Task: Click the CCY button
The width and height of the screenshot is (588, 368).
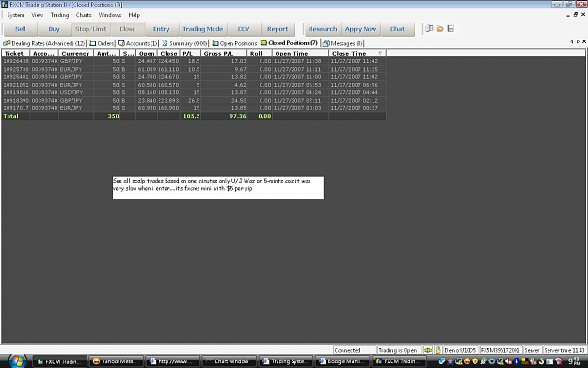Action: click(244, 29)
